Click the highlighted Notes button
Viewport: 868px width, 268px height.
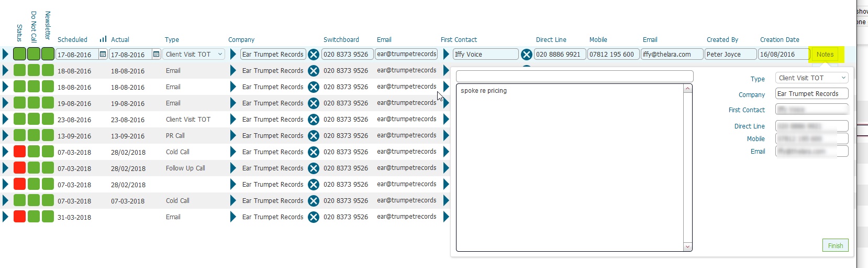[825, 54]
